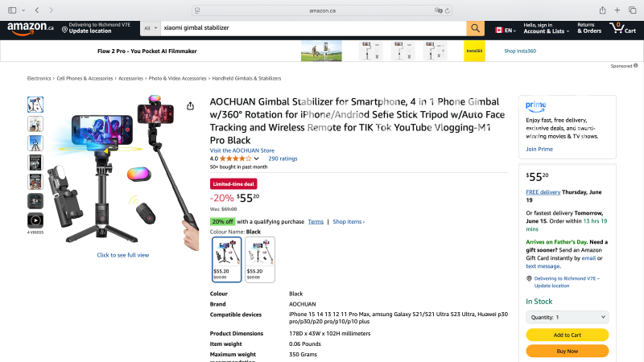This screenshot has height=362, width=644.
Task: Select the second colour variant swatch
Action: point(259,259)
